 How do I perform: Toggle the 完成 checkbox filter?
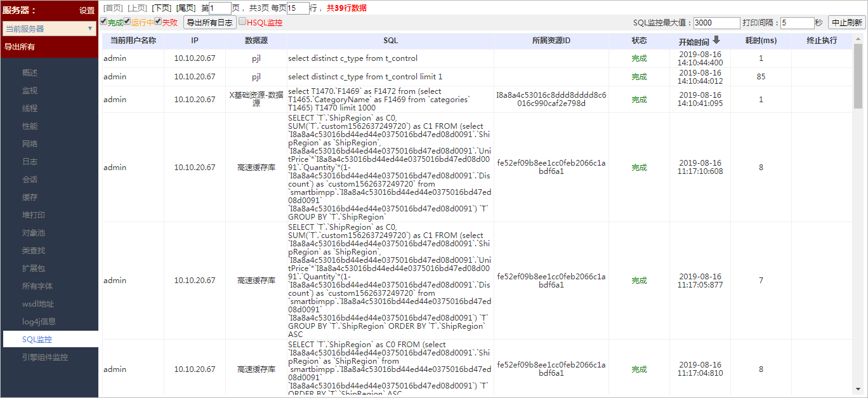[x=103, y=22]
